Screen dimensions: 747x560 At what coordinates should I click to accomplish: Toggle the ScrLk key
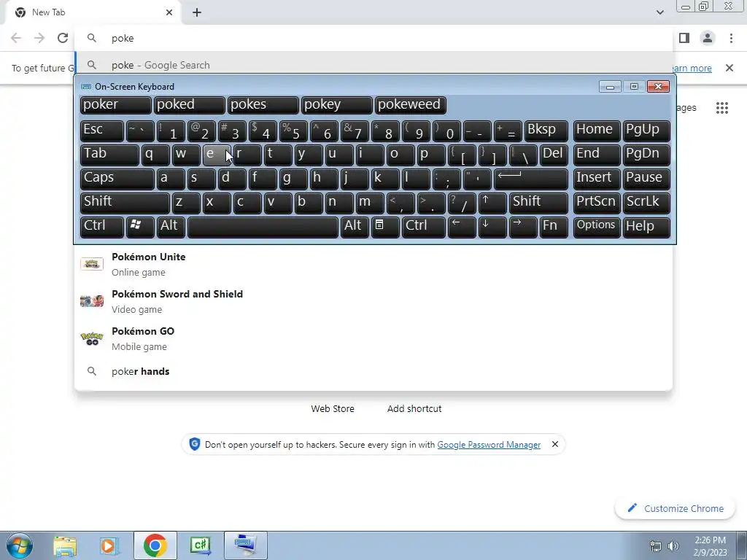pos(646,203)
